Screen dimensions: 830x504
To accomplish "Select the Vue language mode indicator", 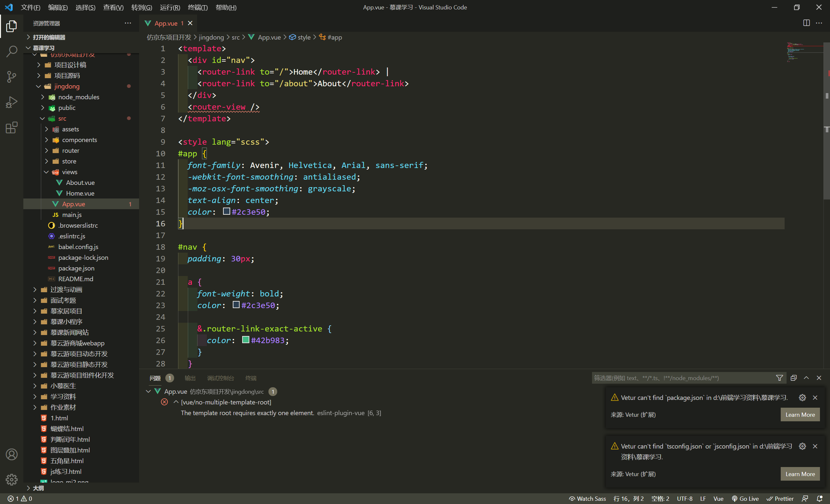I will (718, 498).
